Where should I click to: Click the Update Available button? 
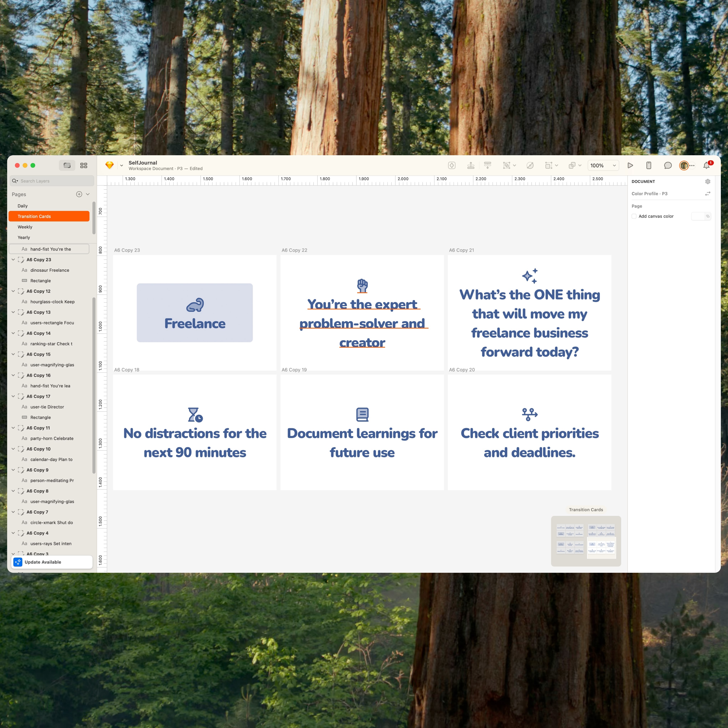pos(52,562)
